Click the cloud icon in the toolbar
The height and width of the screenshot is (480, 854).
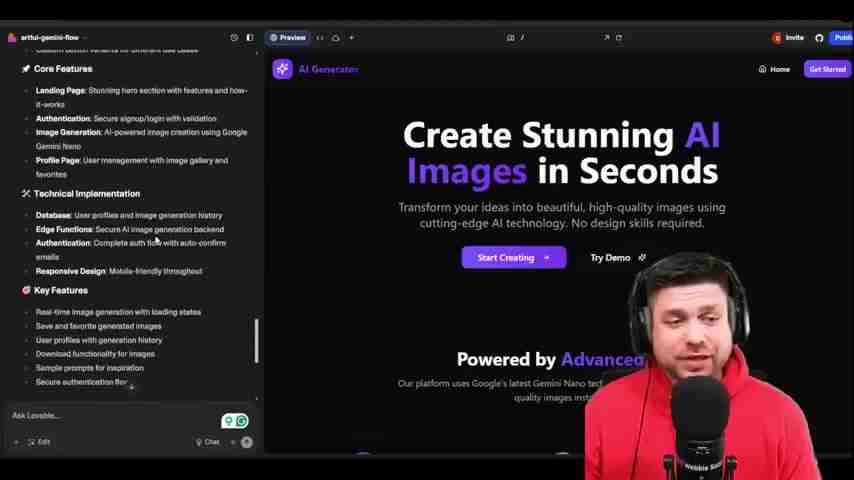coord(336,38)
